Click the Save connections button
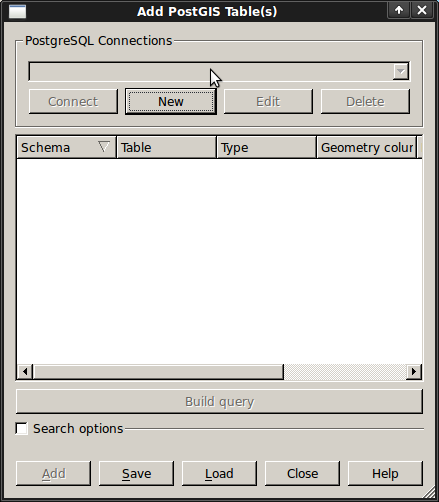 pyautogui.click(x=136, y=473)
